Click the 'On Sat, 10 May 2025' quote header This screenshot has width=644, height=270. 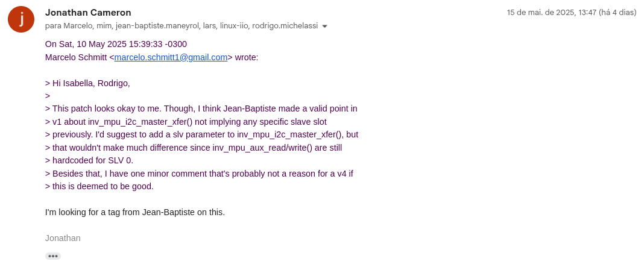(116, 45)
